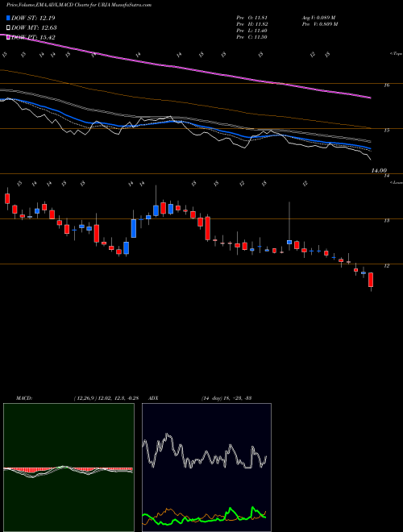403x532 pixels.
Task: Click the MACD panel heading label
Action: tap(23, 398)
